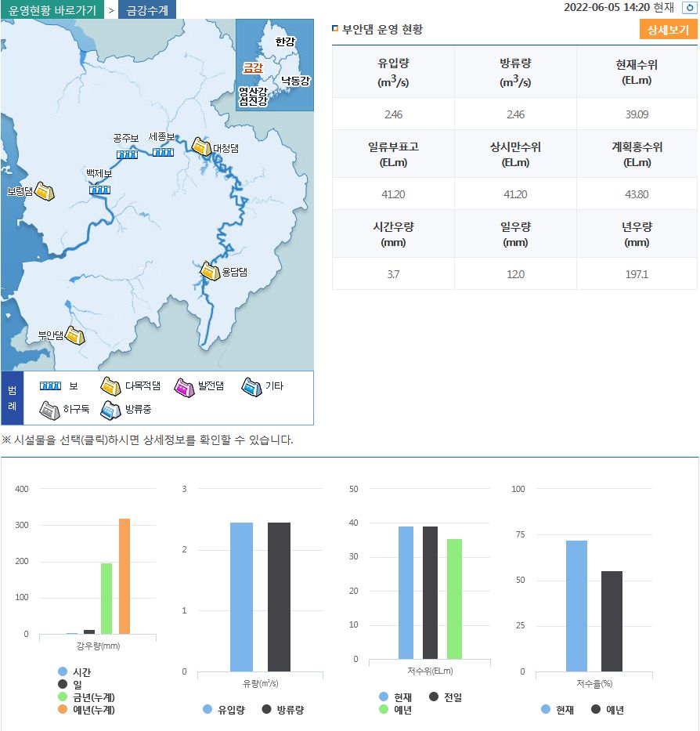Select the 대청댐 dam icon on map
700x731 pixels.
(x=201, y=147)
